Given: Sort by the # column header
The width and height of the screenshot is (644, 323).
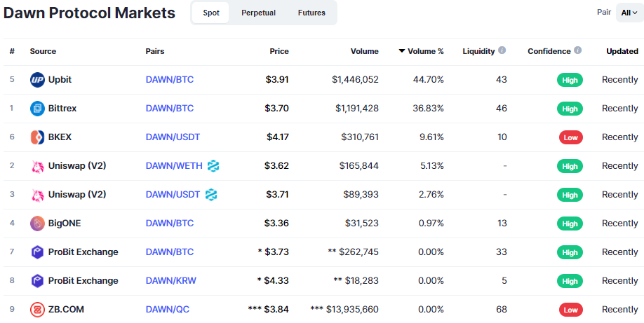Looking at the screenshot, I should point(13,51).
